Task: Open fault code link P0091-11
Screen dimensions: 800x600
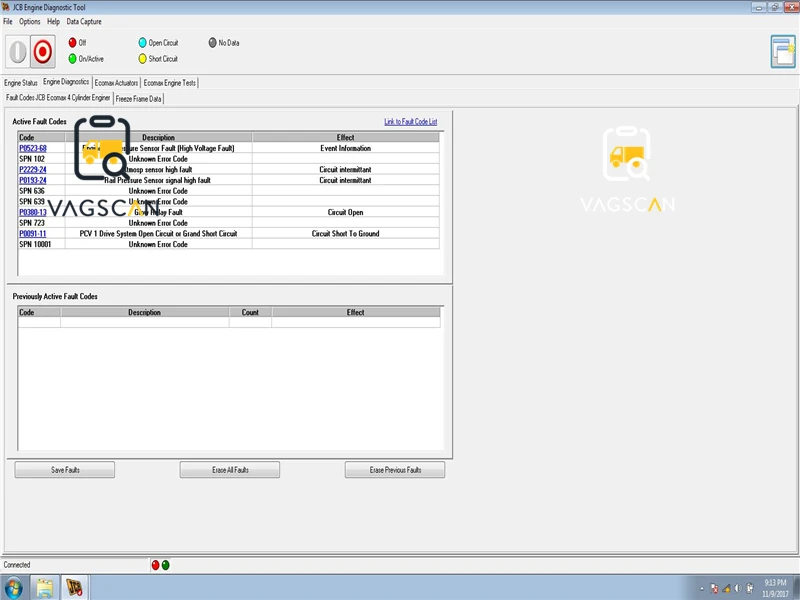Action: click(x=33, y=234)
